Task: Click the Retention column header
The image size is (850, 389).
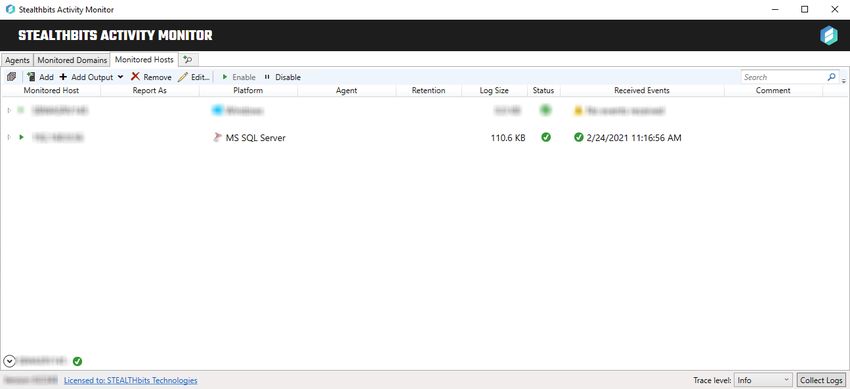Action: (x=428, y=90)
